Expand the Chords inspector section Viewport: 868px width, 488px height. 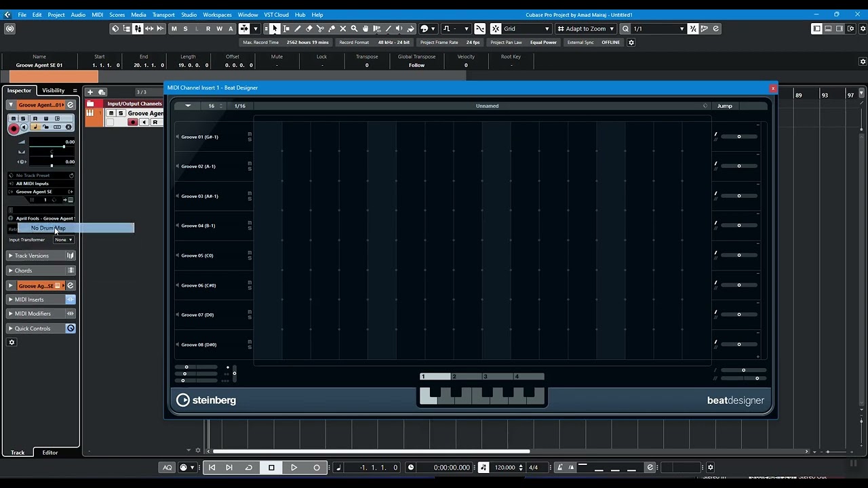(10, 270)
